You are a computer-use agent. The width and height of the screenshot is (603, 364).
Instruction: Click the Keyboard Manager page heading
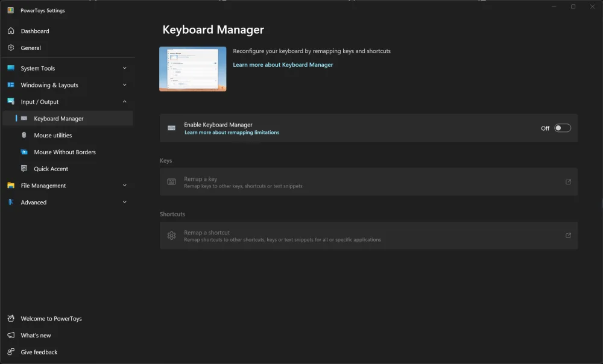pyautogui.click(x=213, y=30)
